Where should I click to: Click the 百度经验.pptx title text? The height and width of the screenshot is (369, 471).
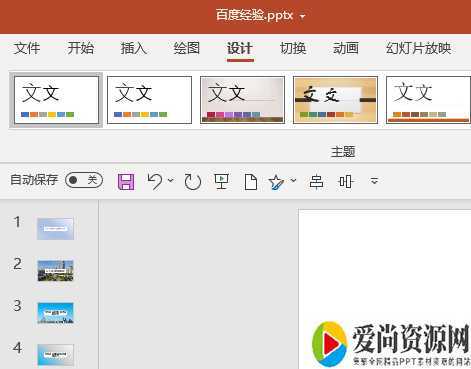[255, 15]
